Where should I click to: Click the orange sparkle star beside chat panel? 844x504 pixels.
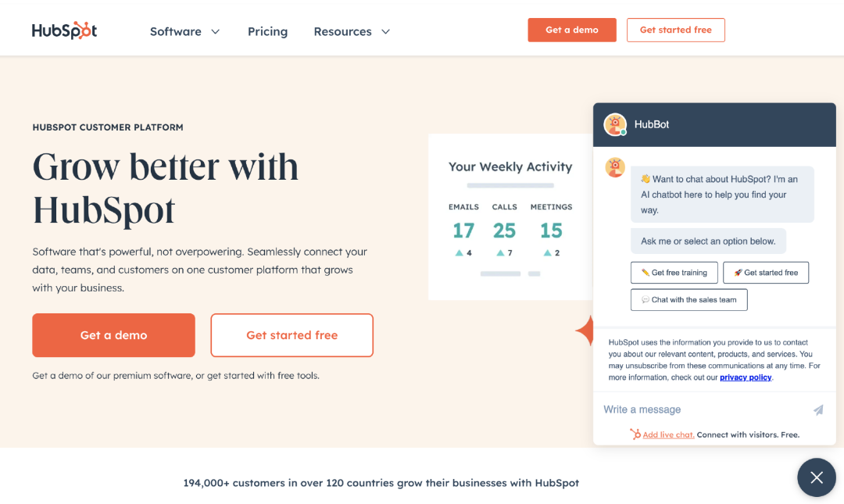click(x=585, y=330)
